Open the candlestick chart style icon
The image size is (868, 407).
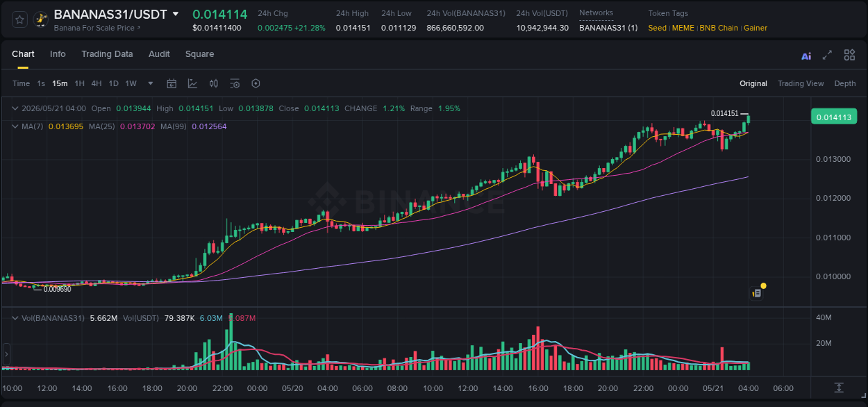(x=214, y=83)
